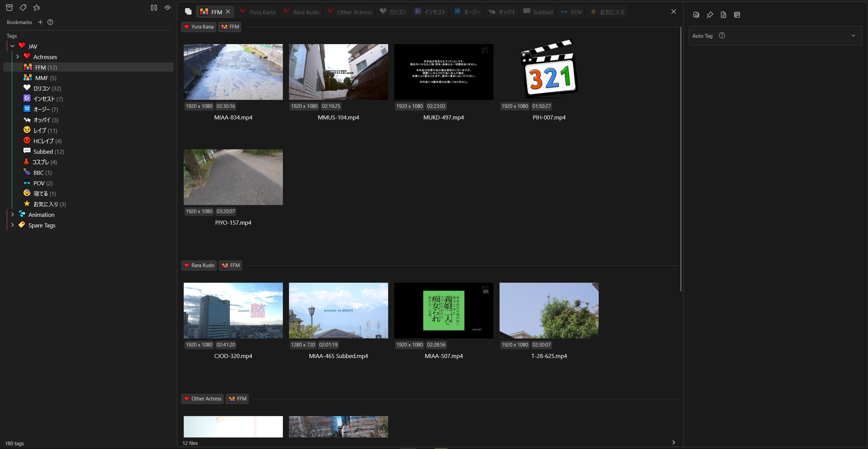Click the speech bubble icon beside Subbed

click(x=27, y=151)
